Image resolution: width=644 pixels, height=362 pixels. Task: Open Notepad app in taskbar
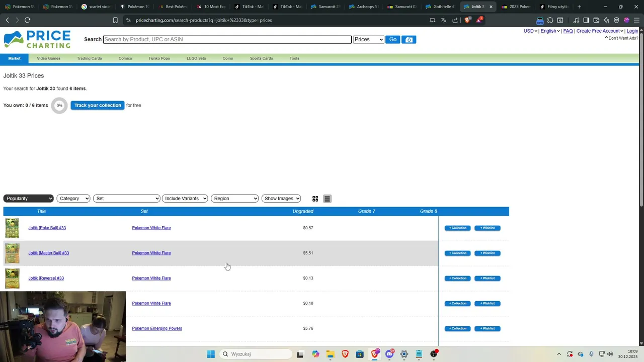click(419, 354)
